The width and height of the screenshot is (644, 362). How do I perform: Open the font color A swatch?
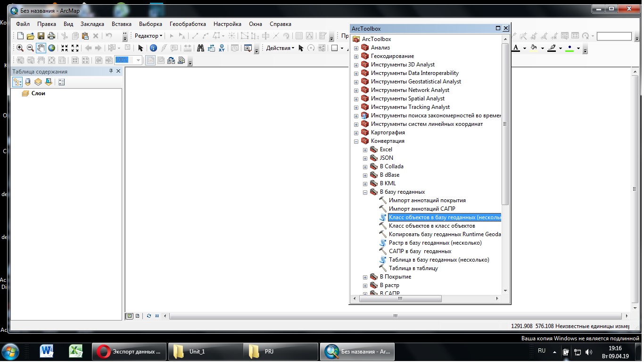click(516, 48)
